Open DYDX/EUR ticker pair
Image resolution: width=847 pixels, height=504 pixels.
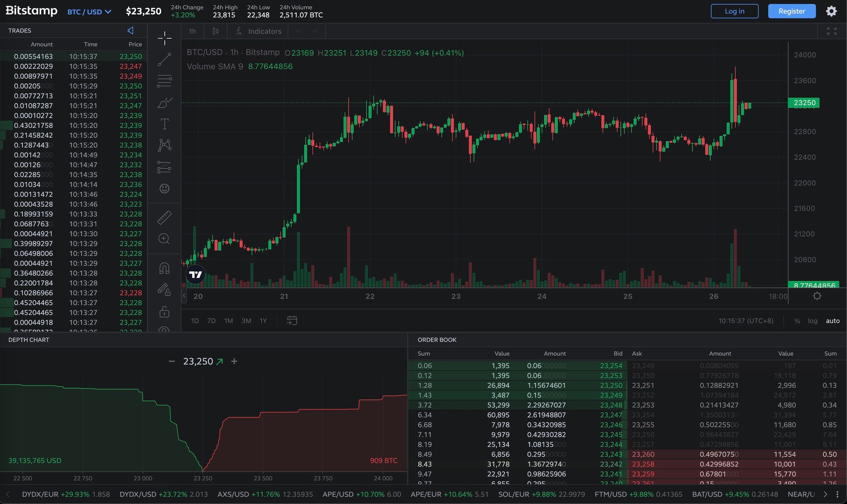pos(66,494)
